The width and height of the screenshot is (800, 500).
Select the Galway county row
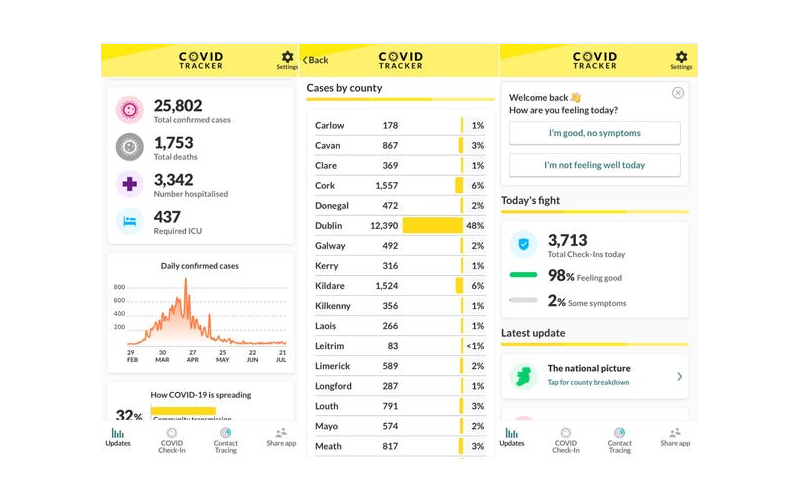pos(401,245)
